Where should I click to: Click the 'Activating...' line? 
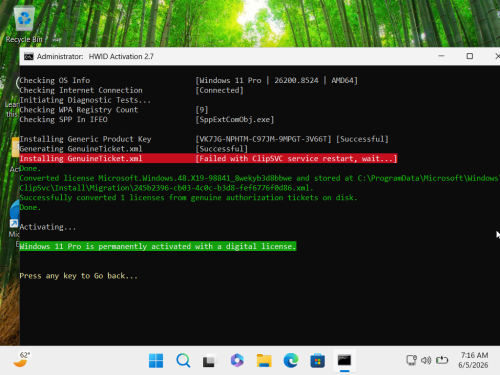click(x=48, y=227)
